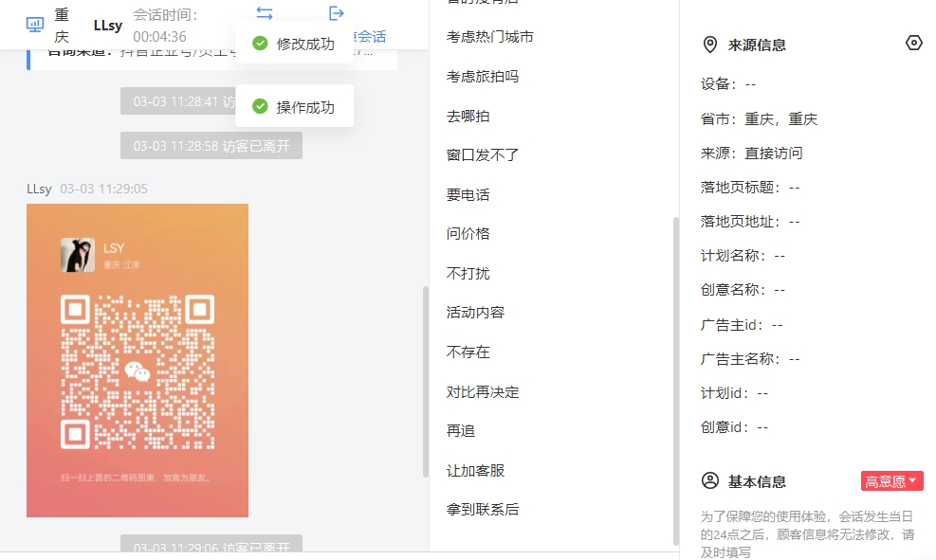The width and height of the screenshot is (936, 560).
Task: Click the 设备 field row
Action: (728, 84)
